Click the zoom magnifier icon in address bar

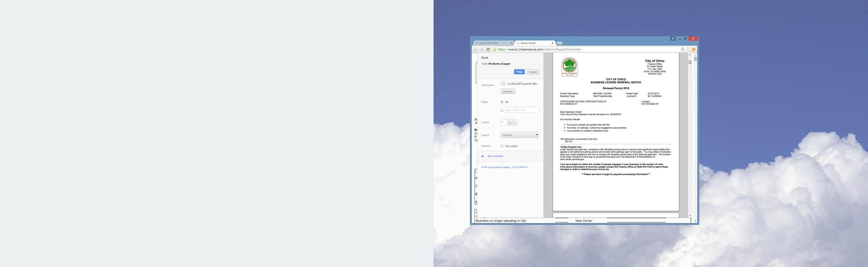(683, 50)
